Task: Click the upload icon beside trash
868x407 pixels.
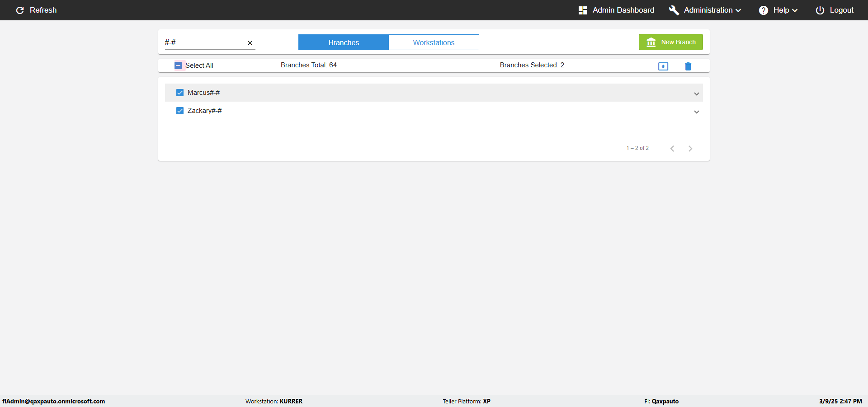Action: 663,66
